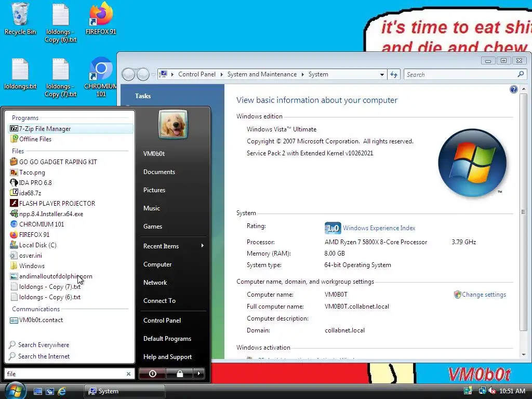
Task: Click the Start menu lock button
Action: point(179,374)
